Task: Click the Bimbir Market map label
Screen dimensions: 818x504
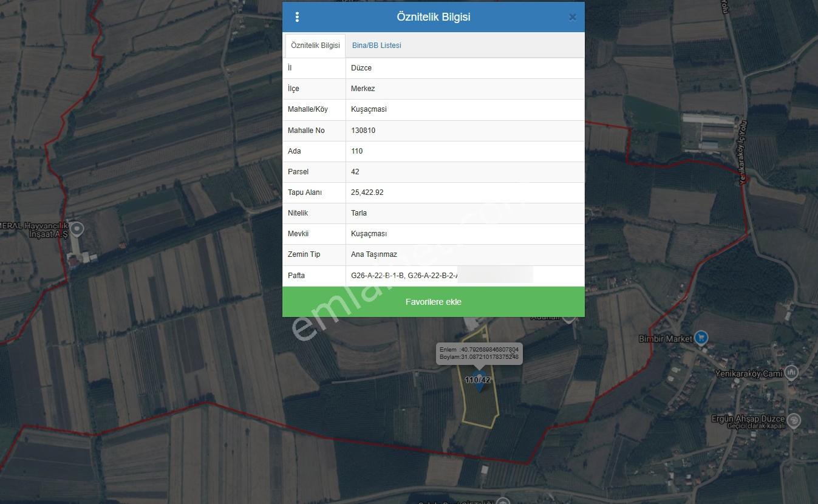Action: (x=666, y=339)
